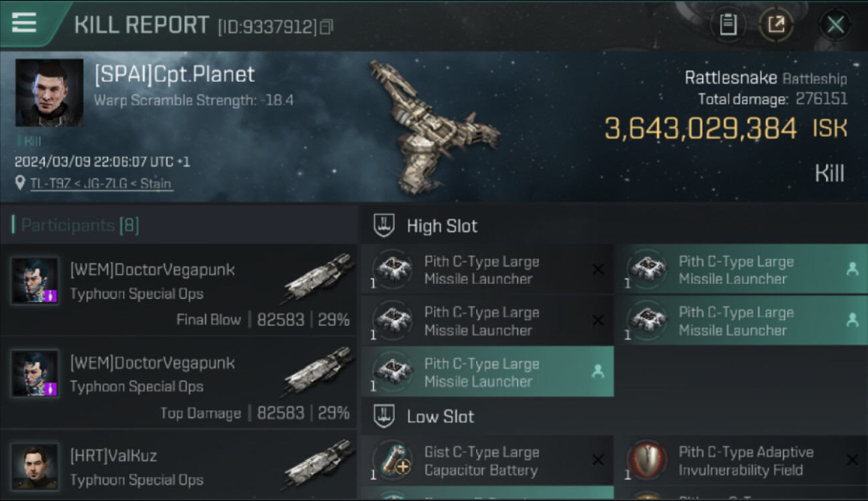View Cpt.Planet's character portrait
The image size is (868, 501).
(49, 92)
